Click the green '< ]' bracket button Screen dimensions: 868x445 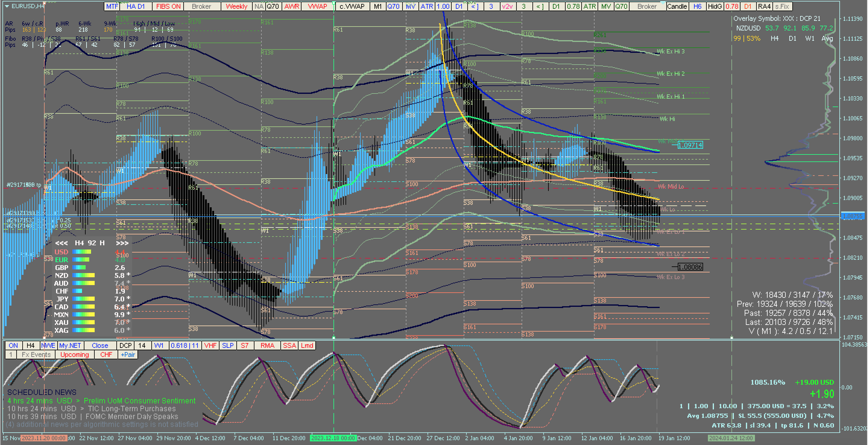pos(540,6)
